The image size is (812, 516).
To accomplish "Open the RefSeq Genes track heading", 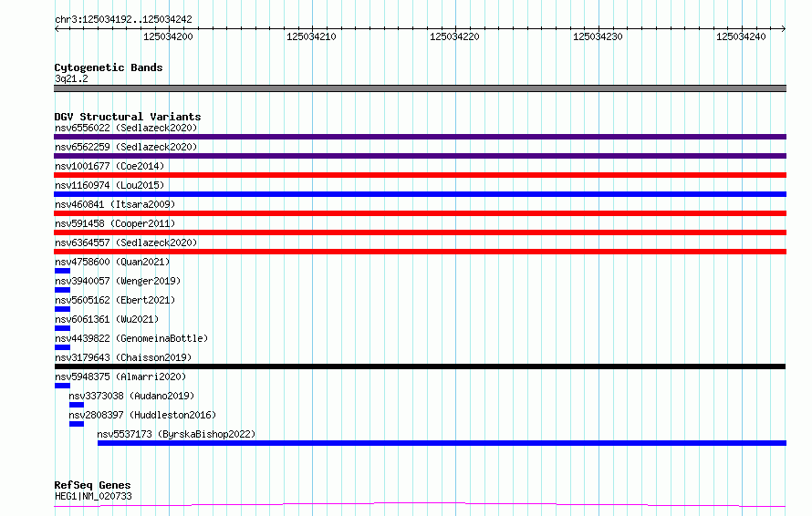I will tap(93, 485).
